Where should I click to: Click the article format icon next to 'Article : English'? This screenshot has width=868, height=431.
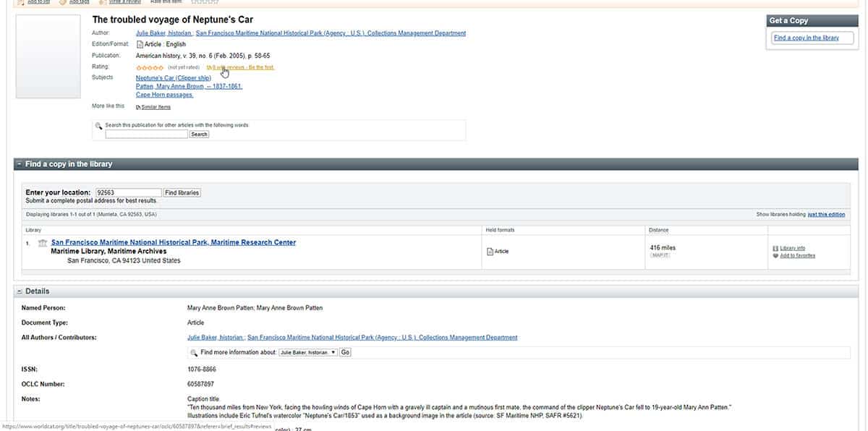click(140, 44)
